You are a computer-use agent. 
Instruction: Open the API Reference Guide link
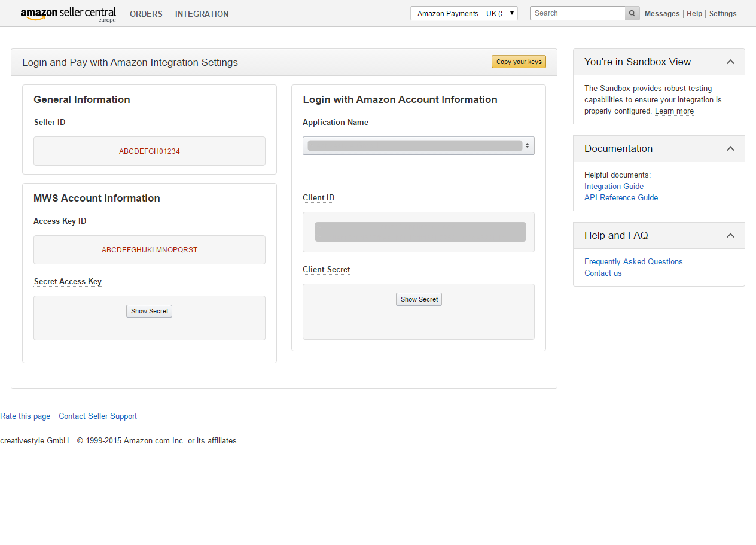[x=621, y=198]
